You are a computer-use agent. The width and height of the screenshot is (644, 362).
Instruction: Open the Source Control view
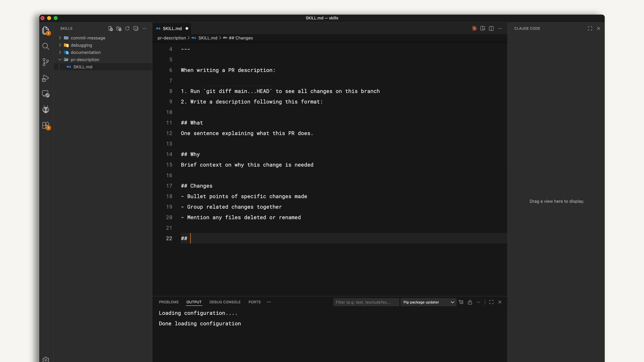[46, 62]
